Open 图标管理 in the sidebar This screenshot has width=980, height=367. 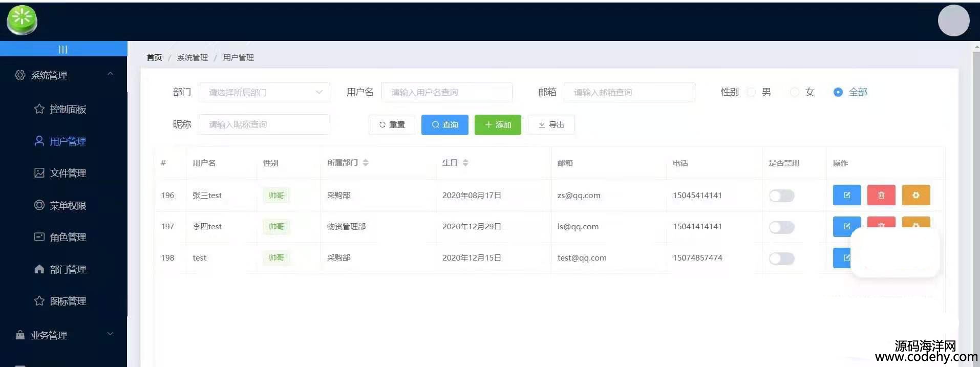coord(68,301)
